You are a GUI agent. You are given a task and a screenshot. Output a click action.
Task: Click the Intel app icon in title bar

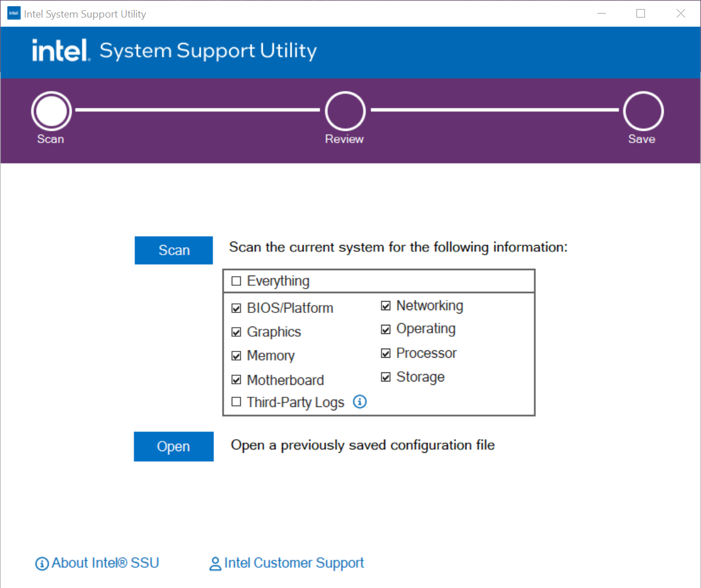[x=14, y=13]
